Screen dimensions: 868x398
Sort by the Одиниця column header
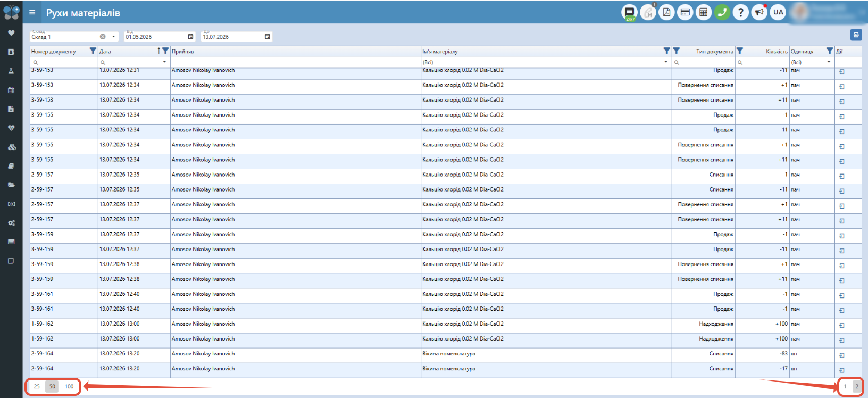click(x=802, y=52)
